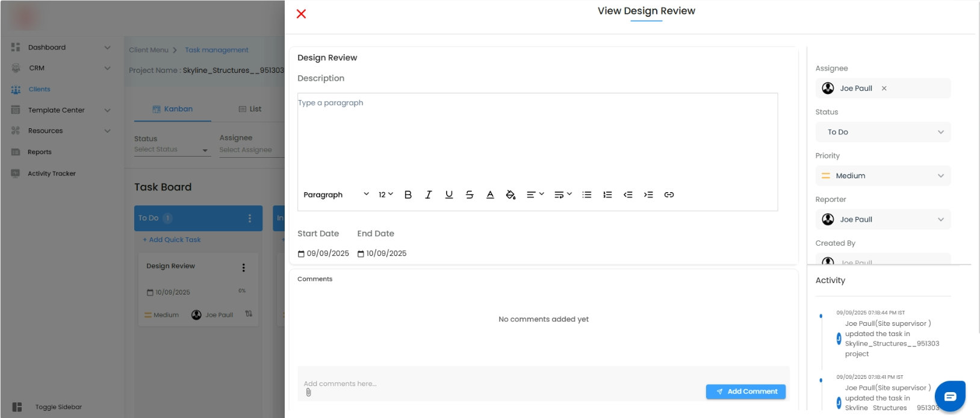This screenshot has width=980, height=418.
Task: Open the text color picker
Action: pyautogui.click(x=490, y=195)
